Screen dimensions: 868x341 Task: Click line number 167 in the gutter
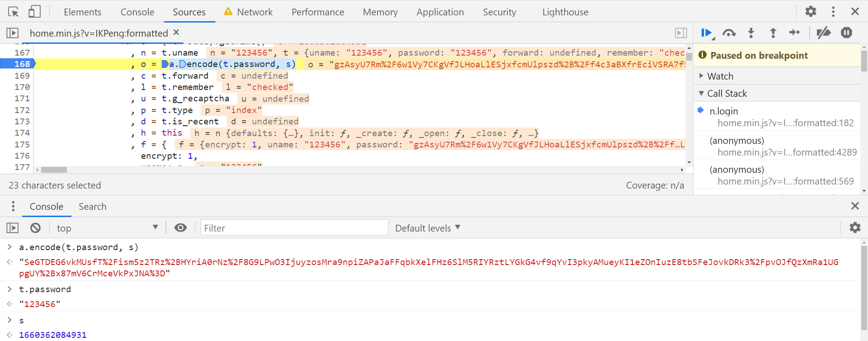click(22, 52)
